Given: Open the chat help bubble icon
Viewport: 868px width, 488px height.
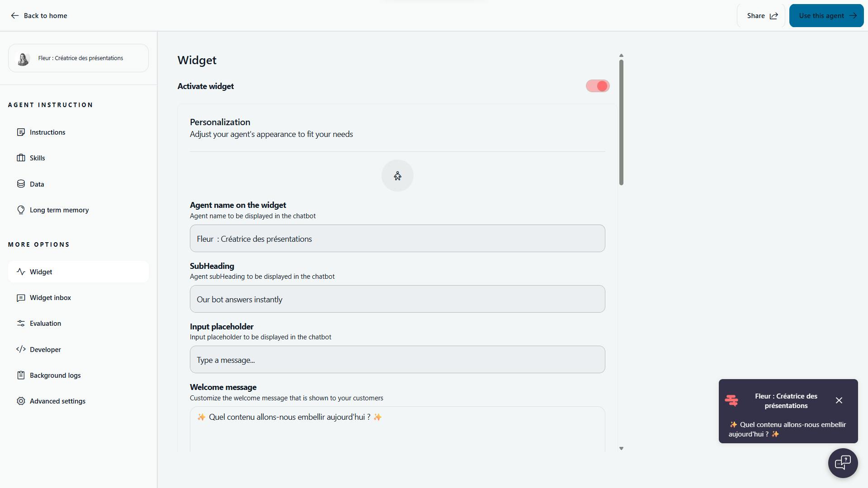Looking at the screenshot, I should [843, 463].
